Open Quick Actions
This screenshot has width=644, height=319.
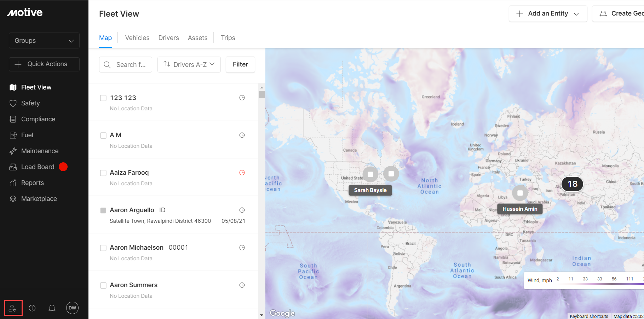[44, 64]
